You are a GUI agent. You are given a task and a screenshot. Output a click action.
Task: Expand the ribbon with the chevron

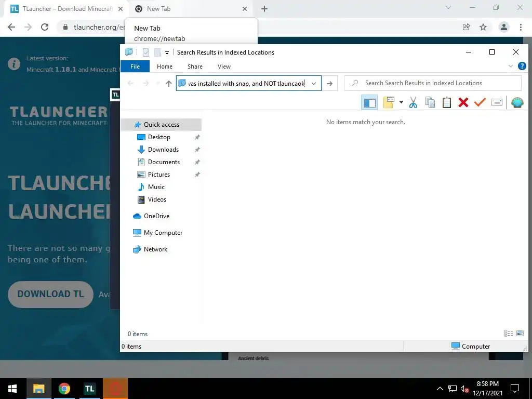510,66
